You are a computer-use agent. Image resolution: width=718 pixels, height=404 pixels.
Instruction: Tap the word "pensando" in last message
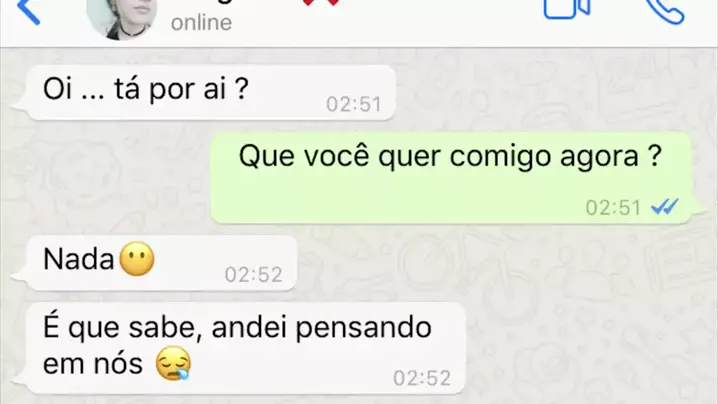click(363, 329)
